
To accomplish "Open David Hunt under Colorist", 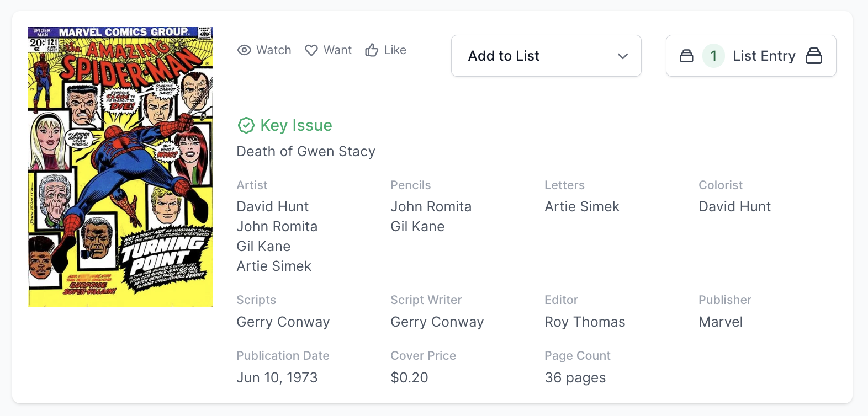I will (x=734, y=206).
